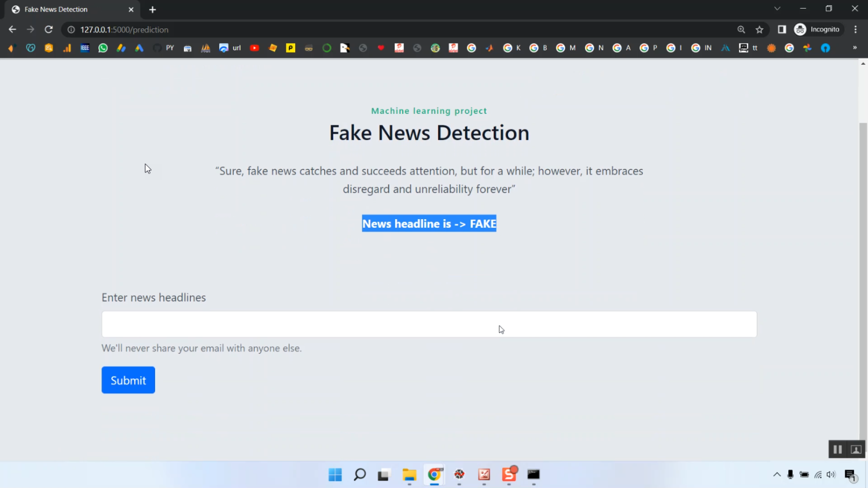The width and height of the screenshot is (868, 488).
Task: Open a new browser tab
Action: pyautogui.click(x=153, y=10)
